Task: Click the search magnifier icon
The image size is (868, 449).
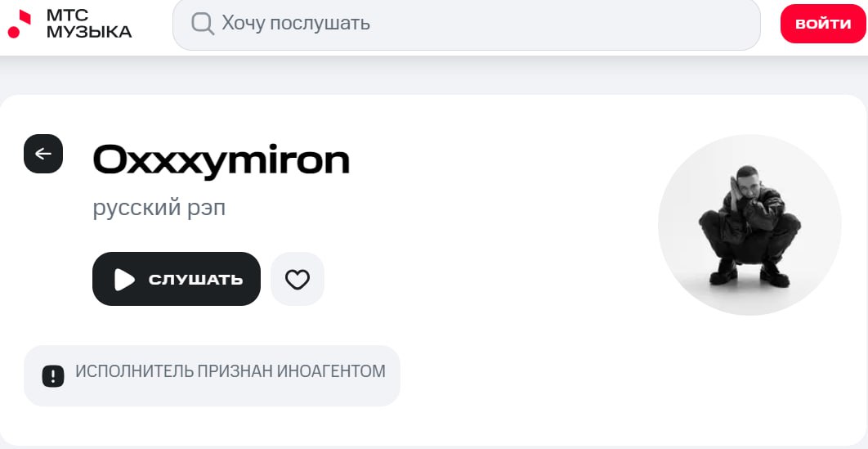Action: 202,23
